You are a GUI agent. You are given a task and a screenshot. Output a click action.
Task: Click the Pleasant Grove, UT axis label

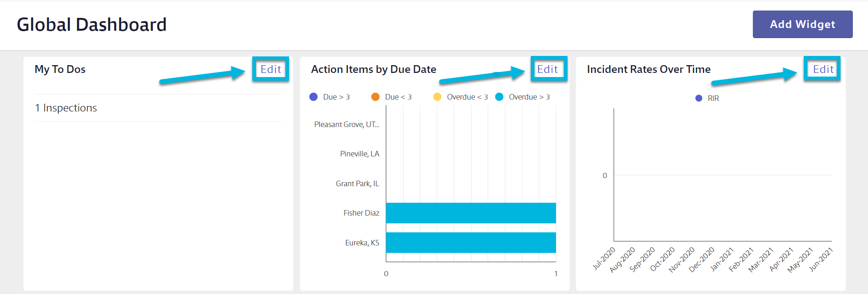point(346,124)
